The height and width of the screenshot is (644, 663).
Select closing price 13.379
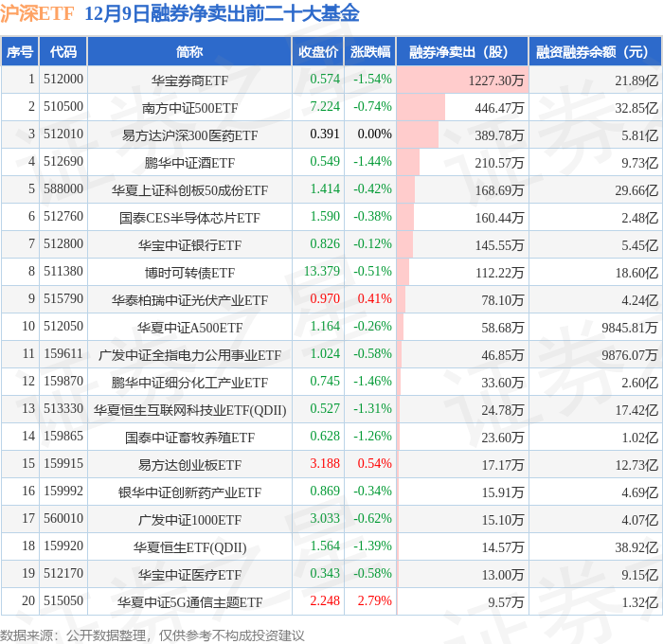322,271
